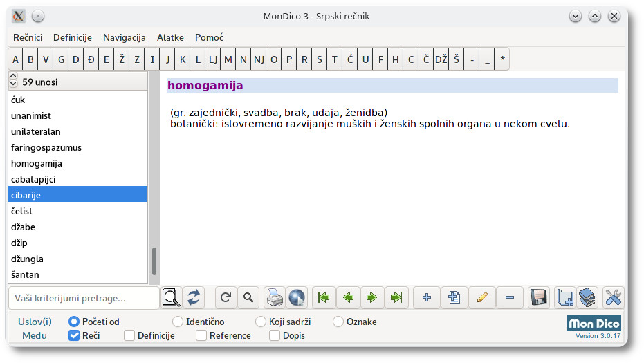The height and width of the screenshot is (363, 644).
Task: Select highlighted 'cibarije' list entry
Action: tap(77, 195)
